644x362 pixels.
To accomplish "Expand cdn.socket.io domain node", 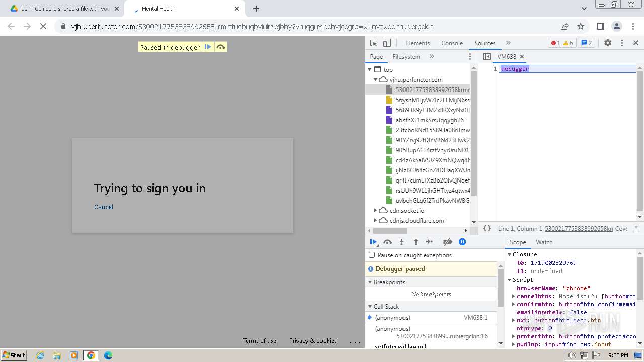I will (375, 210).
